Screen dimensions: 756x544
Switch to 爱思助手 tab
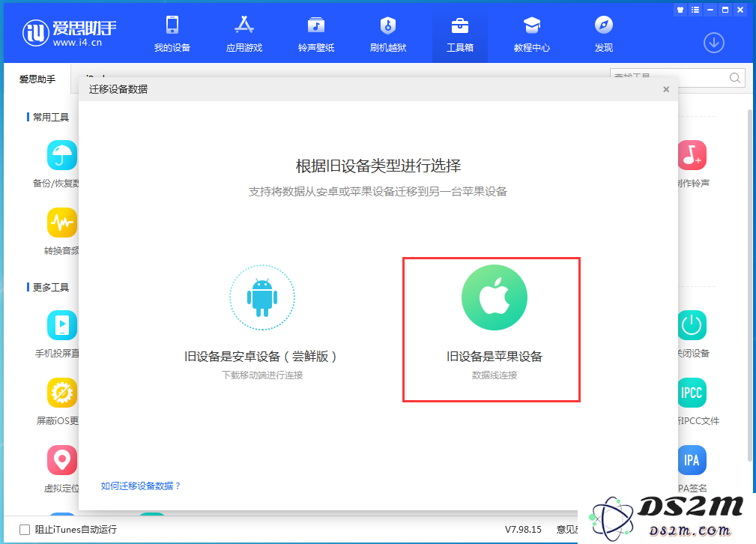[x=37, y=79]
